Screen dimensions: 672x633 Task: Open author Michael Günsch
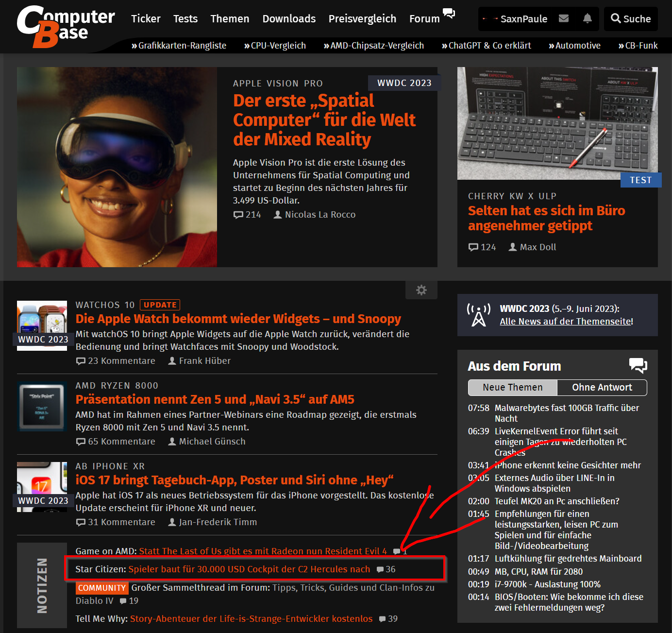coord(207,442)
